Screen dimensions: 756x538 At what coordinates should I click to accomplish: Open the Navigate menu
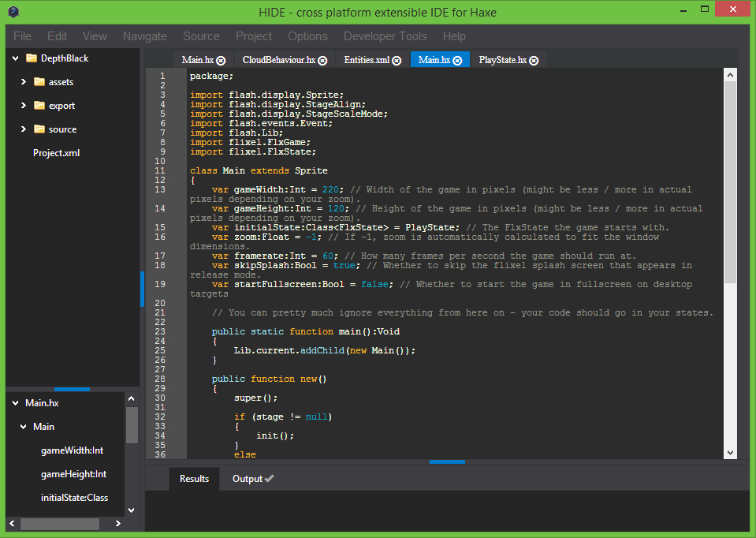(144, 36)
